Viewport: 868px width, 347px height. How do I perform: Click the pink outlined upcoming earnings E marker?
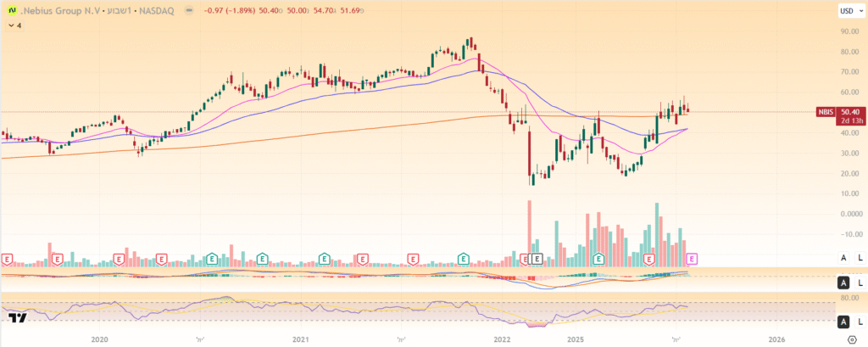point(692,258)
